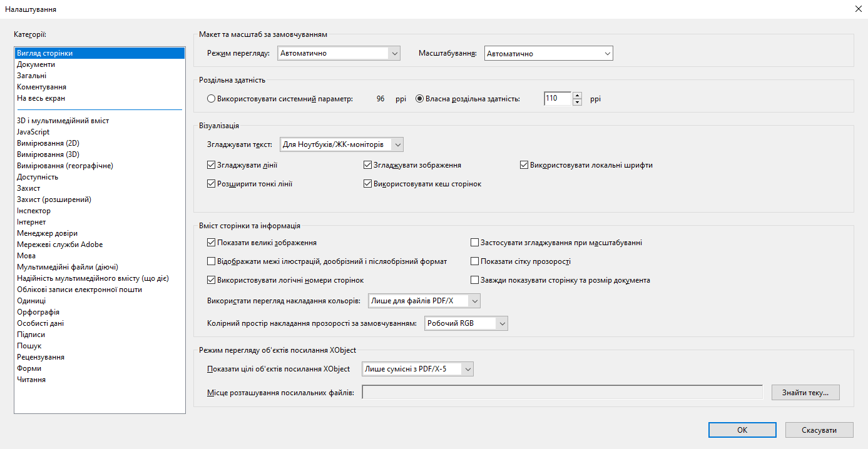Uncheck "Згладжувати лінії"
Screen dimensions: 868x449
click(x=212, y=164)
